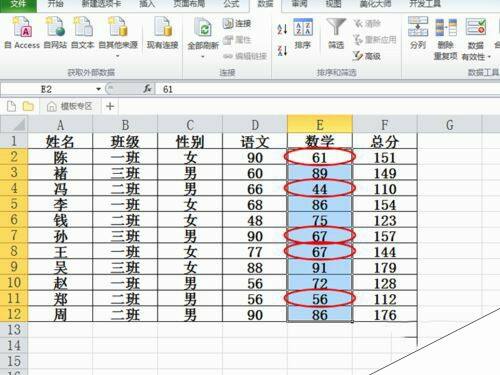Screen dimensions: 500x375
Task: Clear the filter (清除)
Action: click(x=367, y=24)
